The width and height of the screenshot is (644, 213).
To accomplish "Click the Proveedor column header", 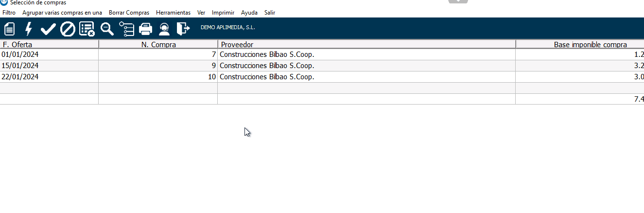I will tap(366, 44).
